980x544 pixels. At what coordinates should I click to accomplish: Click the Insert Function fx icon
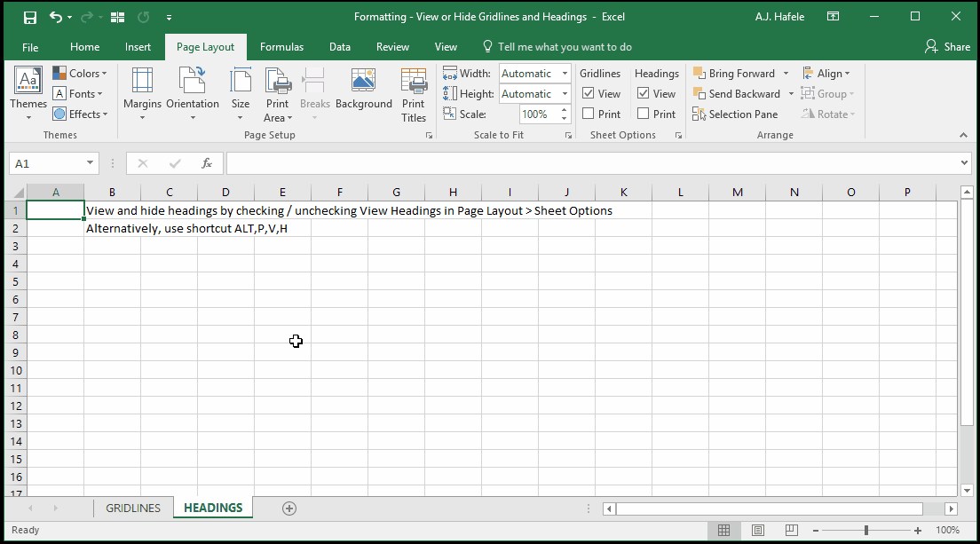click(x=206, y=163)
